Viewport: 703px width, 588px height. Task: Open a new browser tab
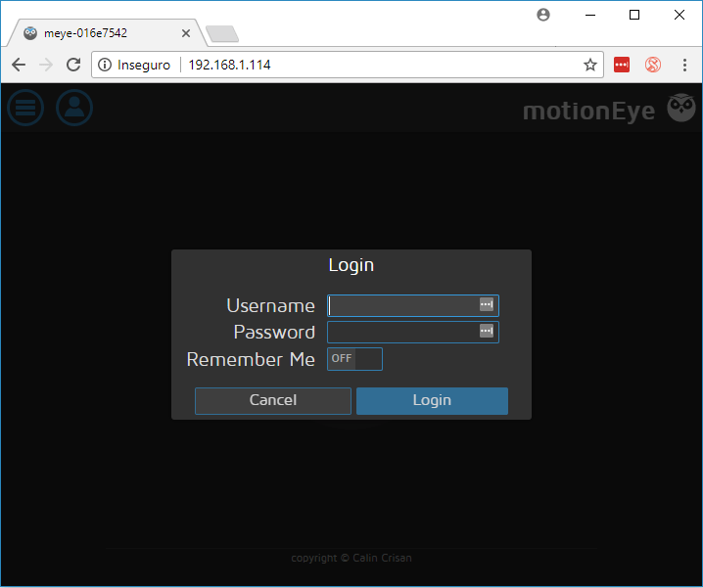pos(222,34)
